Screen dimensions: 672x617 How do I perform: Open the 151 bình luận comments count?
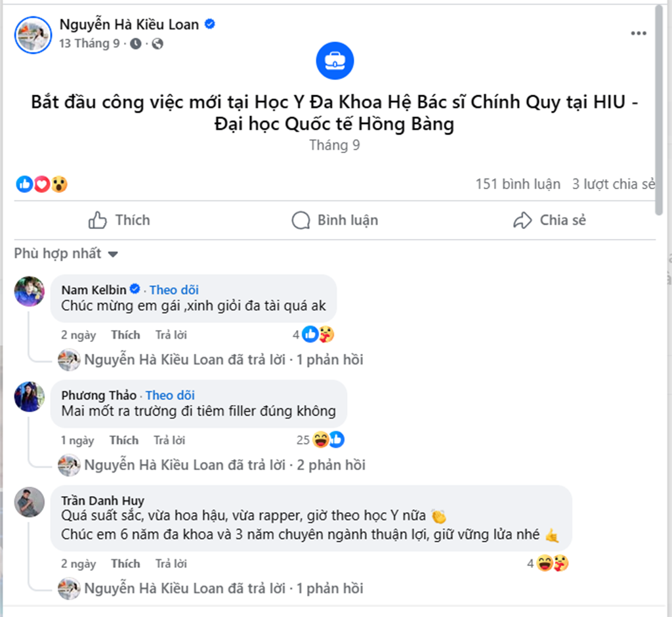coord(518,184)
